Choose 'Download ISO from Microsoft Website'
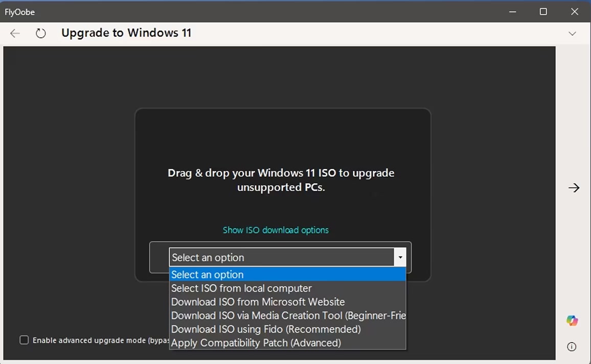 pyautogui.click(x=288, y=302)
